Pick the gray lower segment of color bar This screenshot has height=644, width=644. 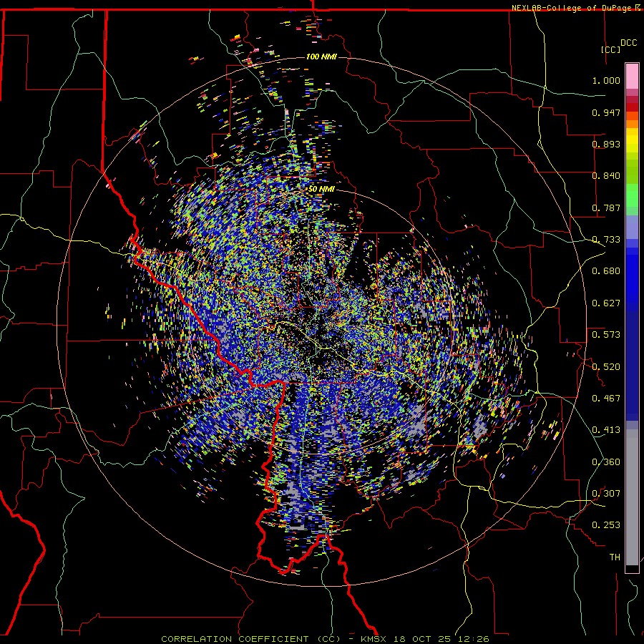point(632,497)
